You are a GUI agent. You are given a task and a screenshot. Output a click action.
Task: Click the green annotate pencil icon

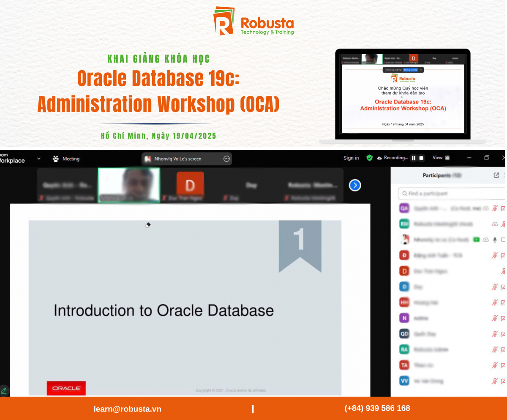[x=4, y=390]
